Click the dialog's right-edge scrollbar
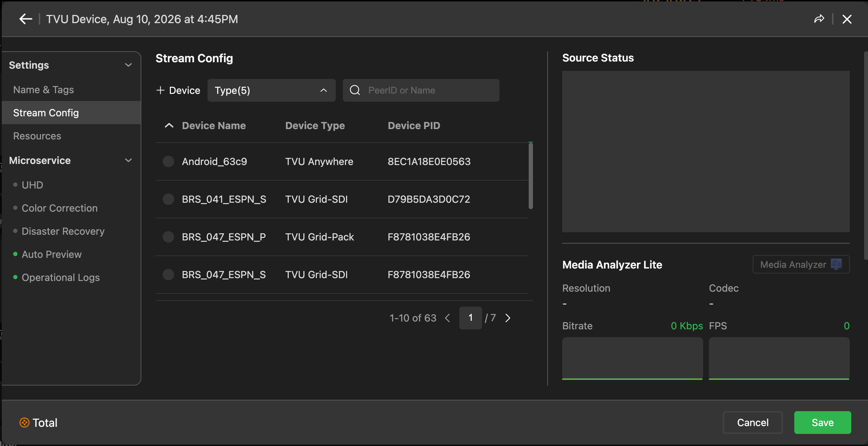 866,156
